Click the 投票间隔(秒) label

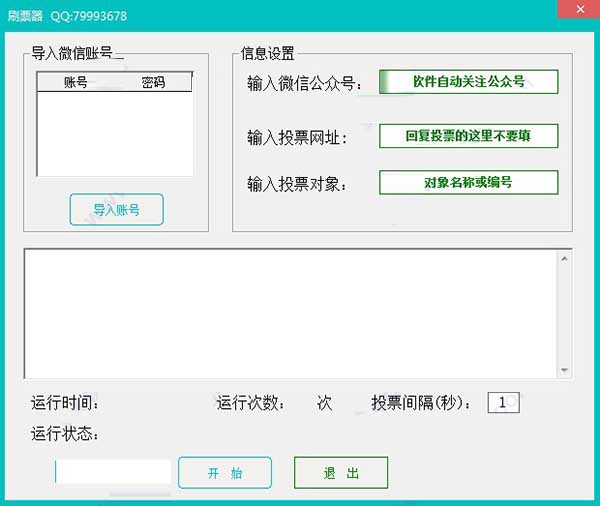tap(421, 403)
